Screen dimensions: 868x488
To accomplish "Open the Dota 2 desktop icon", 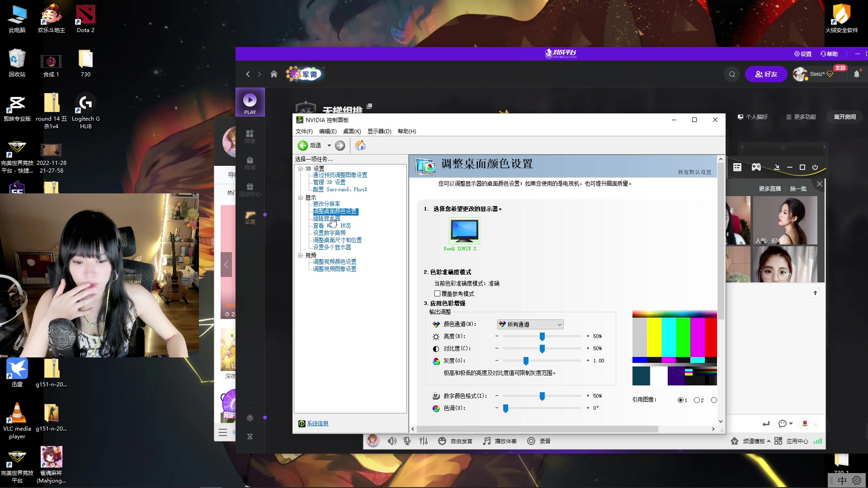I will tap(85, 19).
